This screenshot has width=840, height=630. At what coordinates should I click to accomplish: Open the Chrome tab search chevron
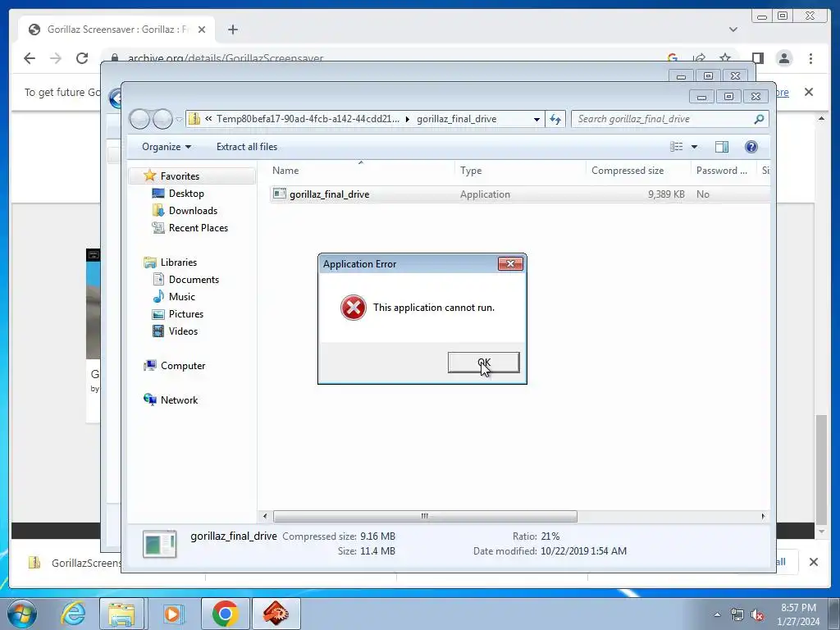coord(733,30)
